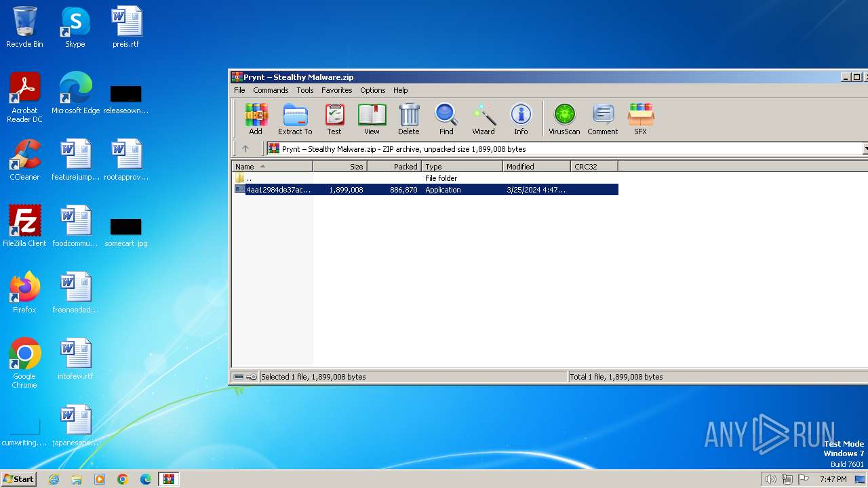
Task: Click the 7:47 PM taskbar clock
Action: pos(833,479)
